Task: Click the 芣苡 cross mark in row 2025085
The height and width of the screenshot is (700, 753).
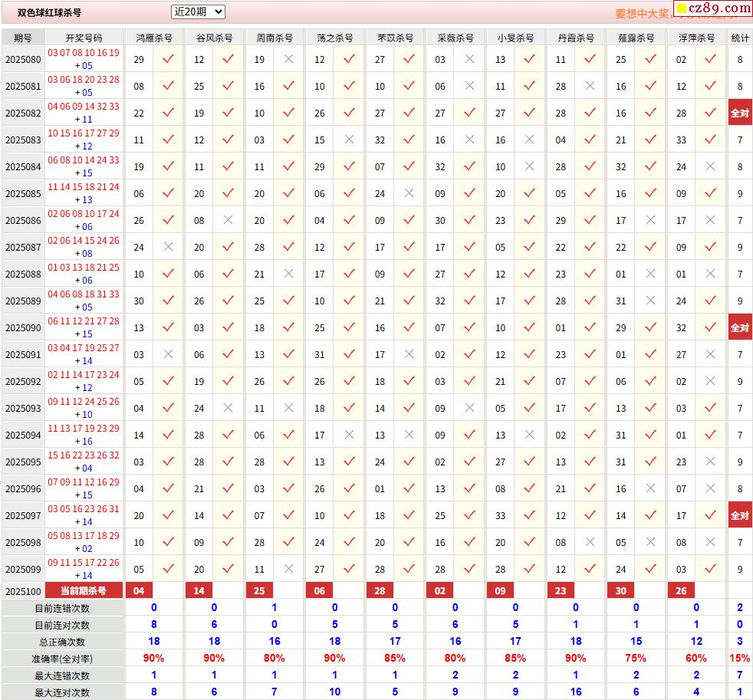Action: tap(409, 193)
